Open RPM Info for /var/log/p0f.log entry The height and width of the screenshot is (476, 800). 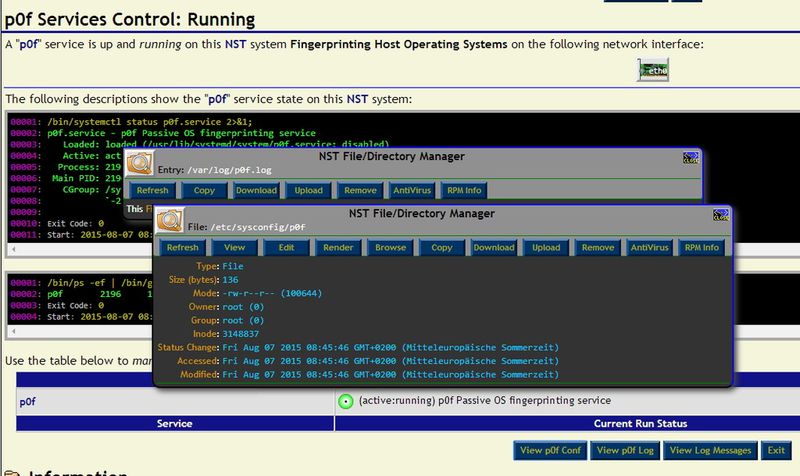(x=464, y=190)
